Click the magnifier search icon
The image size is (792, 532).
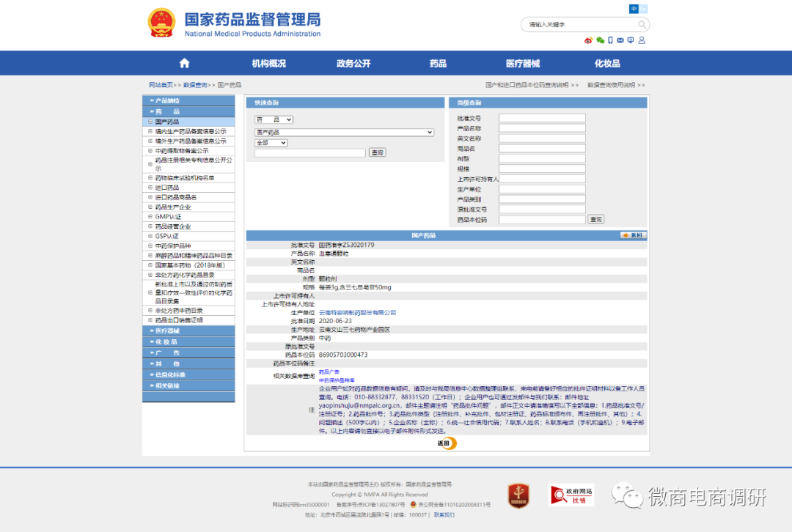(x=642, y=24)
